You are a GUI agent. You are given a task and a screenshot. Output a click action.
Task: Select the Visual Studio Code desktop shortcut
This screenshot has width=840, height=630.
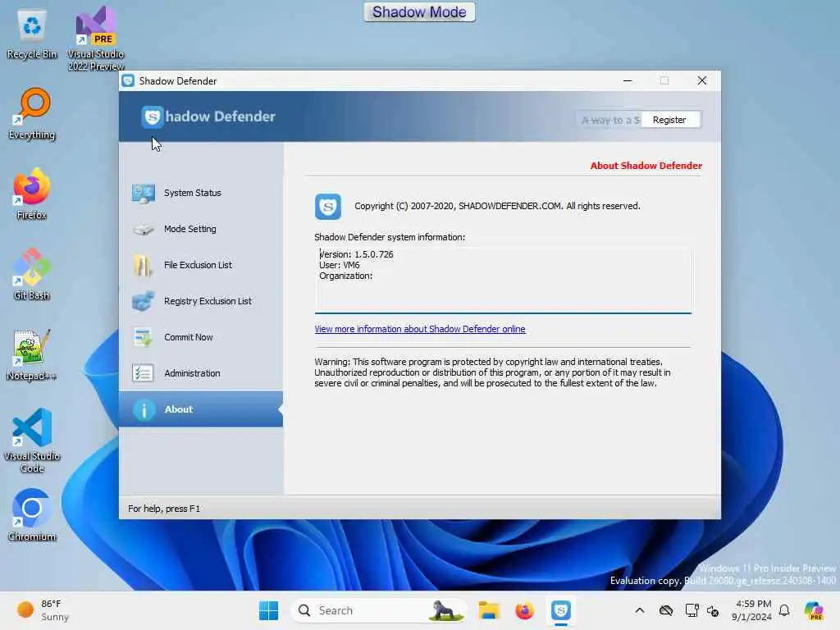tap(32, 441)
